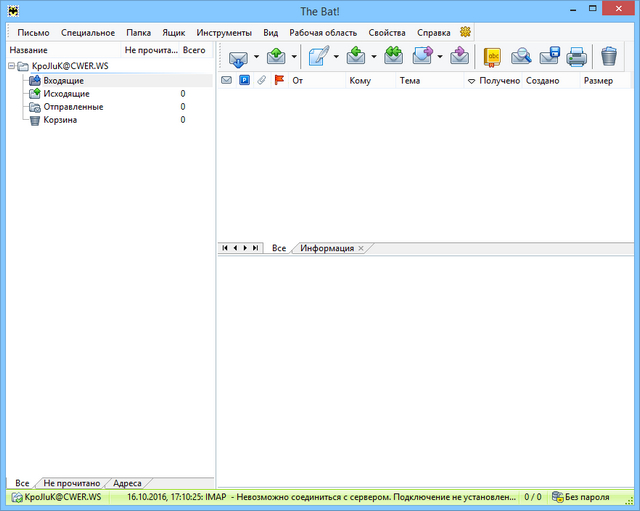Close the Информация tab
Screen dimensions: 640x511
coord(361,248)
